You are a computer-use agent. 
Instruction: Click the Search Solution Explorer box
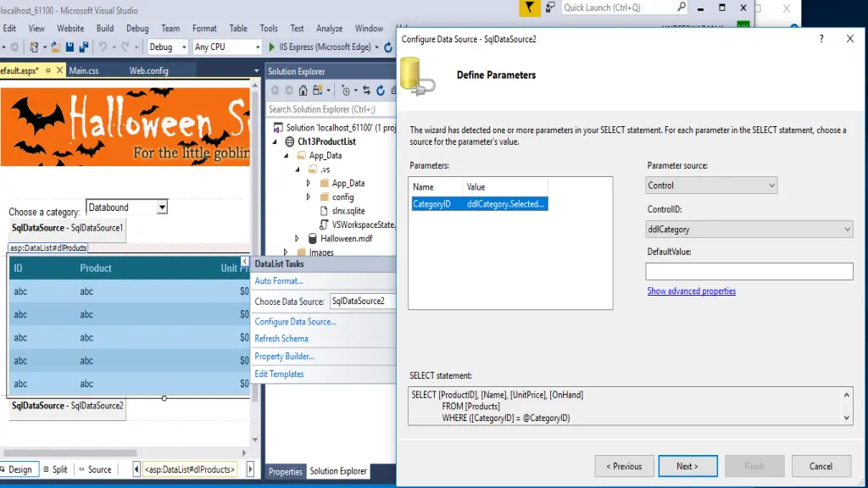pyautogui.click(x=331, y=109)
